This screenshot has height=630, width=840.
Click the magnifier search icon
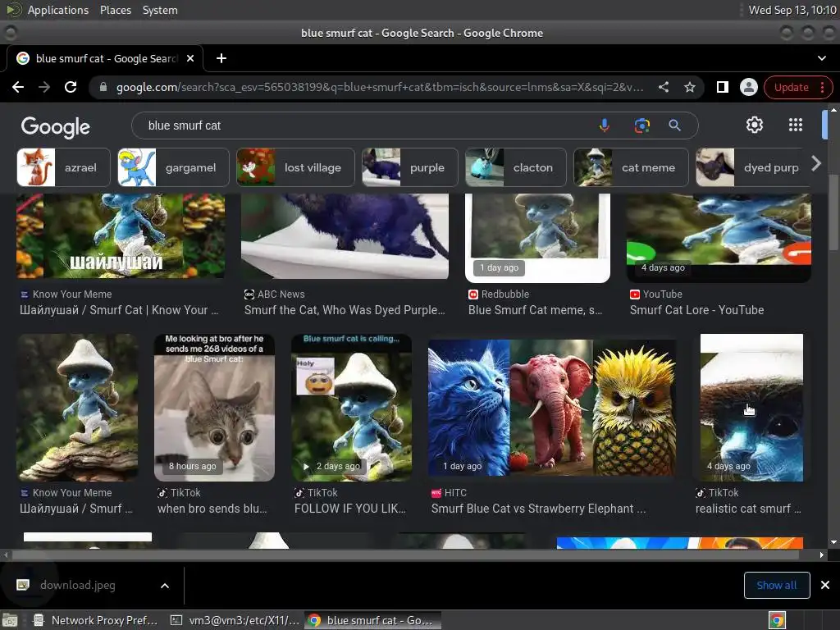tap(674, 126)
